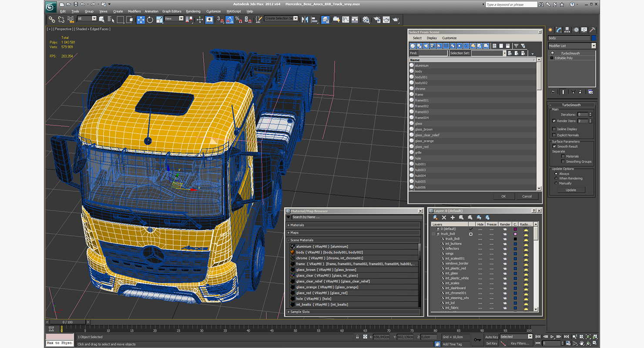Open the Rendering menu
The height and width of the screenshot is (348, 644).
point(193,11)
